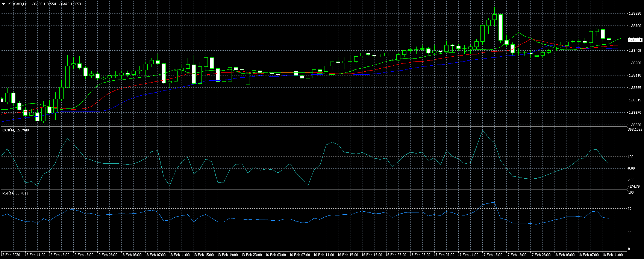Click the 1.35815 price scale label
The height and width of the screenshot is (259, 644).
(635, 100)
